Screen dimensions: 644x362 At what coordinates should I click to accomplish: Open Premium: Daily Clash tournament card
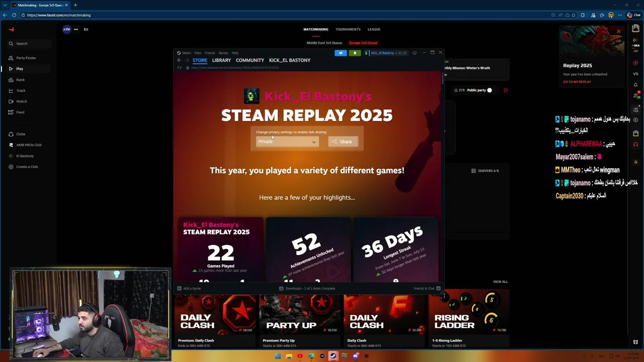216,321
